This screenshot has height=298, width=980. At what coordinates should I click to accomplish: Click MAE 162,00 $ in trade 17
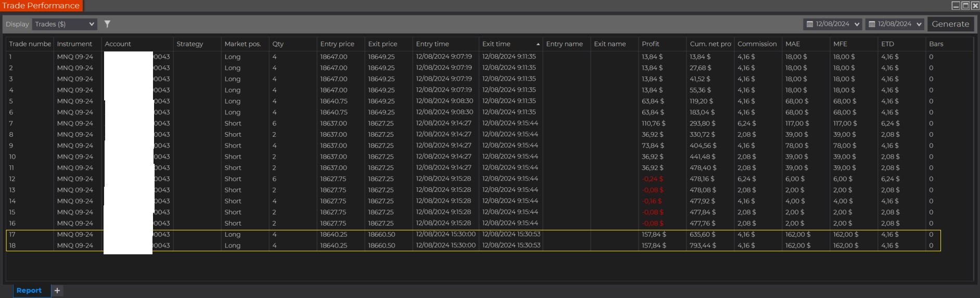[798, 235]
